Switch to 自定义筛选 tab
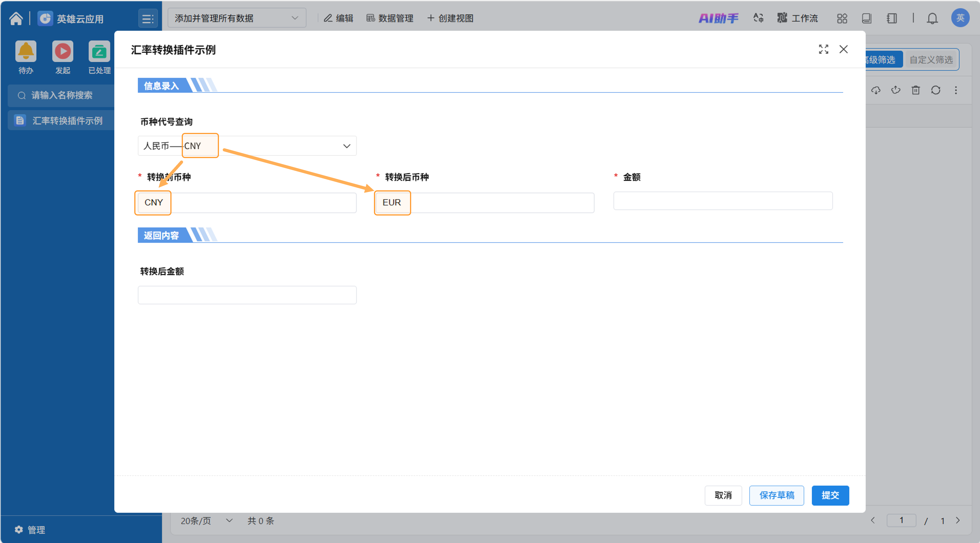This screenshot has height=543, width=980. point(931,60)
